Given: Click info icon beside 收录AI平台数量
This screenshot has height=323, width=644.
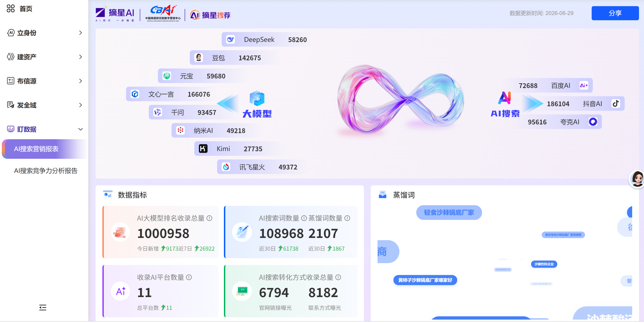Looking at the screenshot, I should click(189, 277).
